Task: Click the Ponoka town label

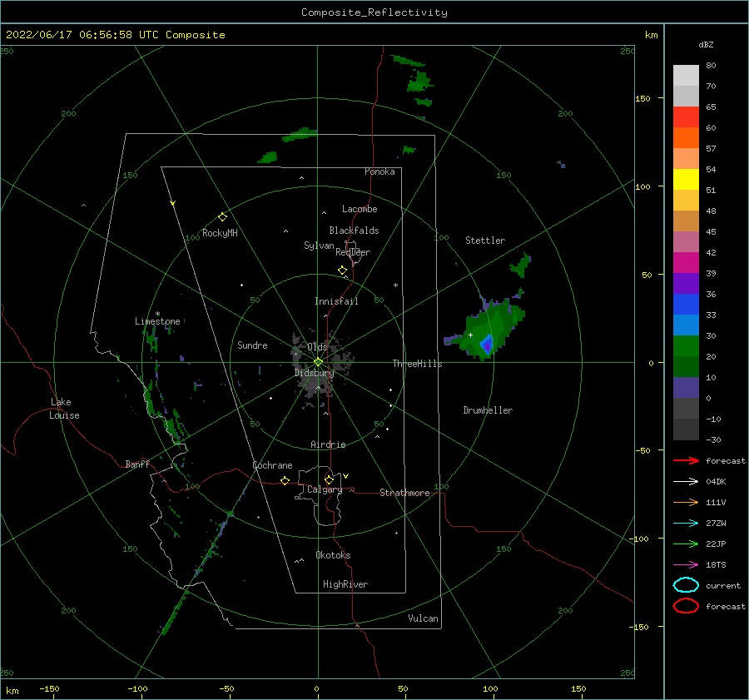Action: click(379, 171)
